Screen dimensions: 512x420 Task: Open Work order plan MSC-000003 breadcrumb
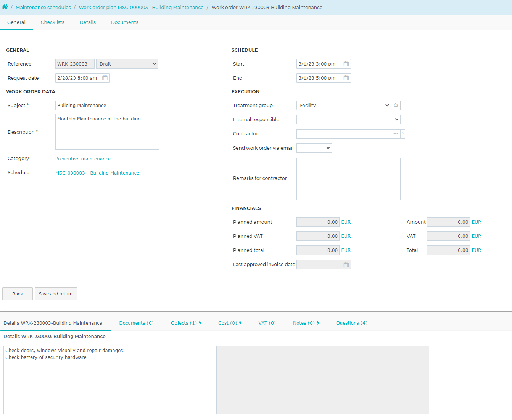(141, 8)
